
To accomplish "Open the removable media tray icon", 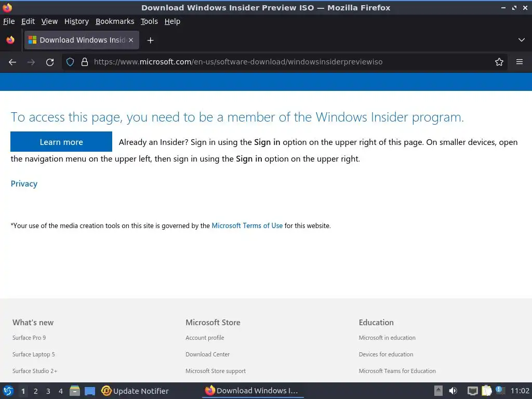I will coord(438,391).
